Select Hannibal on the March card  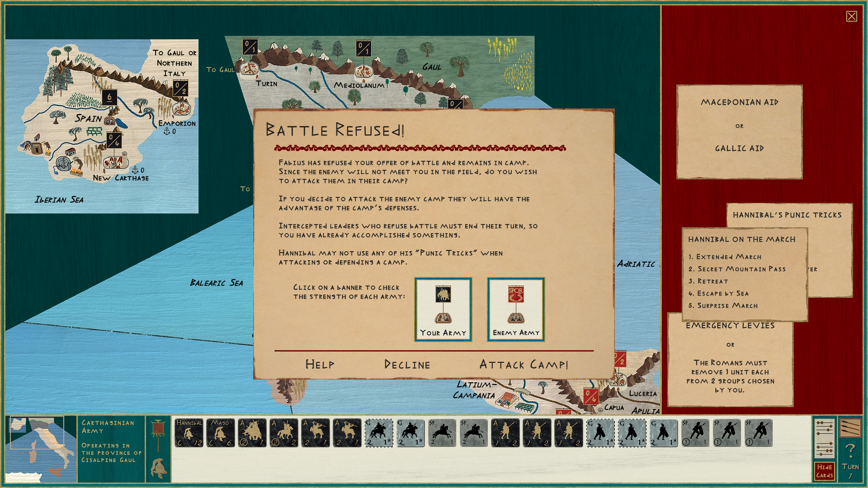point(744,274)
